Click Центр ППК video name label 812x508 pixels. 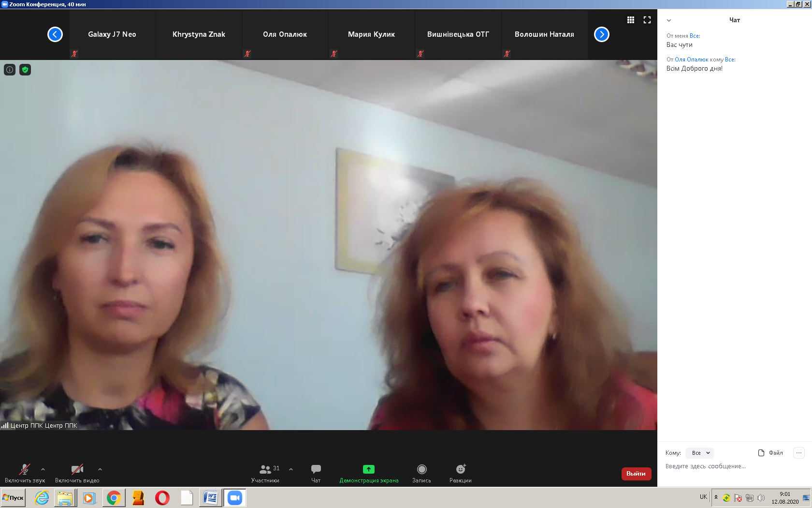click(44, 426)
